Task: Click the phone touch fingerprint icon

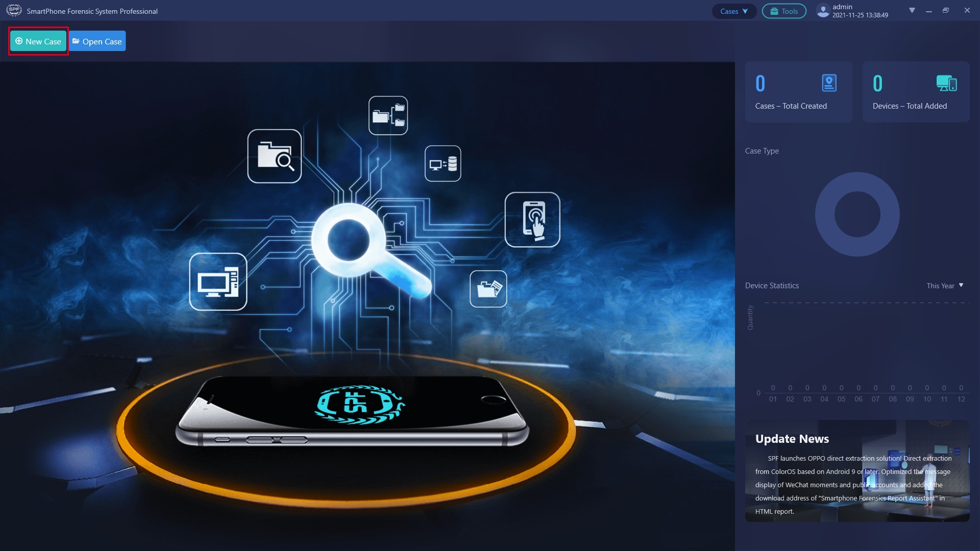Action: 532,220
